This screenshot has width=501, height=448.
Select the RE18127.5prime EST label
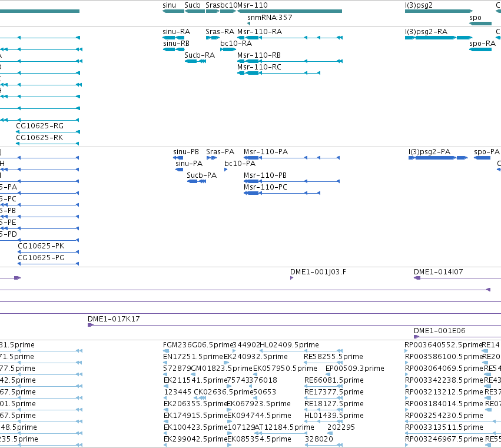(334, 404)
